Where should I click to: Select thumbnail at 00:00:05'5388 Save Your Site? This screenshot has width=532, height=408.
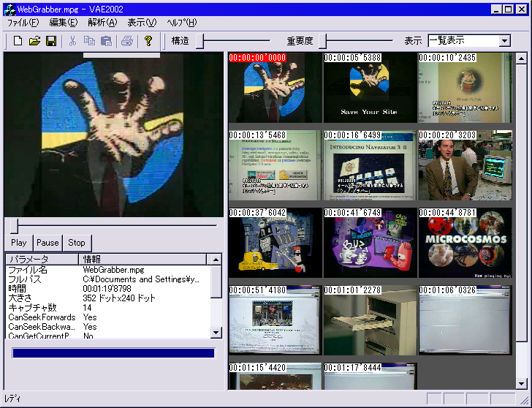pyautogui.click(x=370, y=88)
